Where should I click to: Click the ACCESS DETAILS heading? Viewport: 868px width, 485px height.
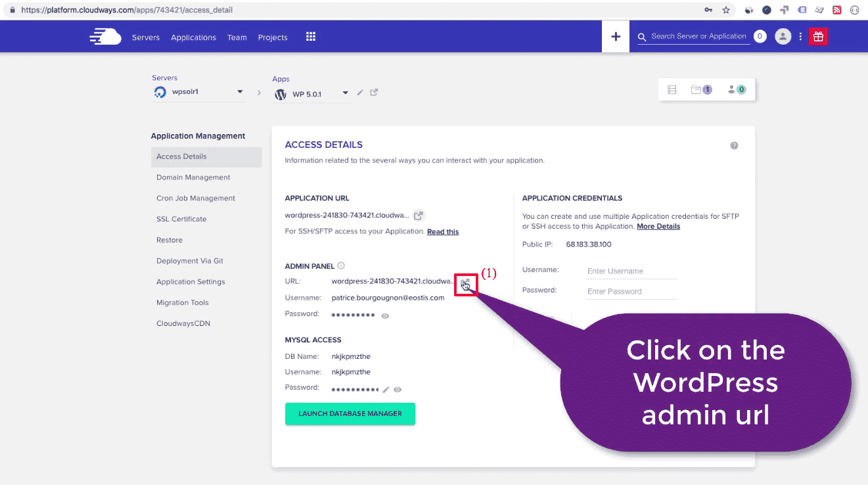(323, 145)
